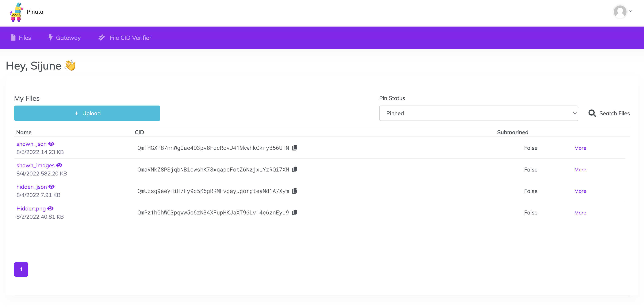Expand the account menu chevron
This screenshot has height=308, width=644.
pos(630,11)
